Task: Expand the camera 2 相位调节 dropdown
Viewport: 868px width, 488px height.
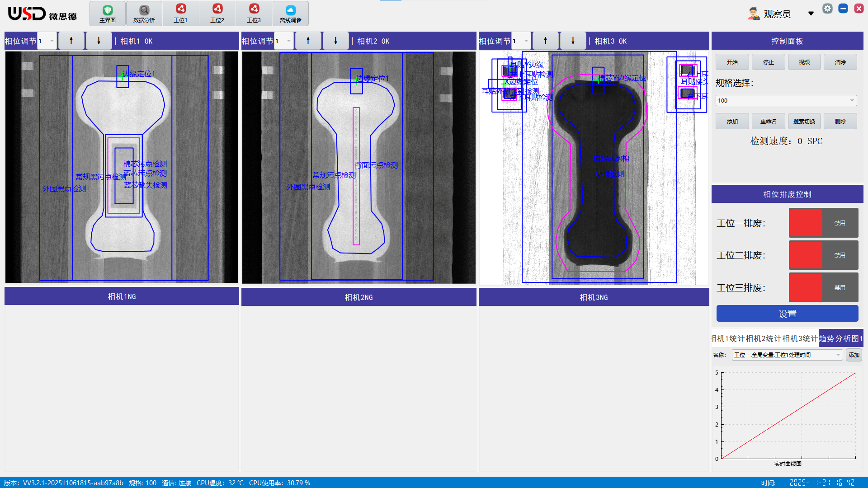Action: tap(284, 41)
